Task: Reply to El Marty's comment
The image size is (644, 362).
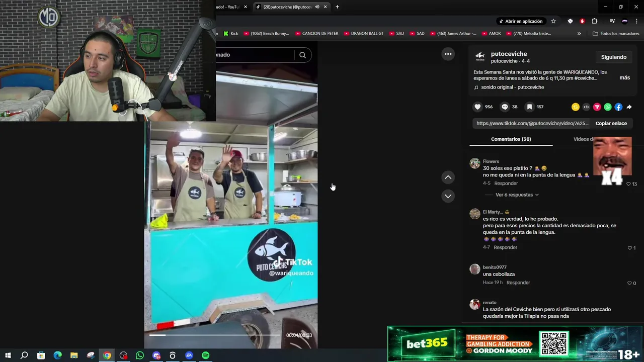Action: click(505, 247)
